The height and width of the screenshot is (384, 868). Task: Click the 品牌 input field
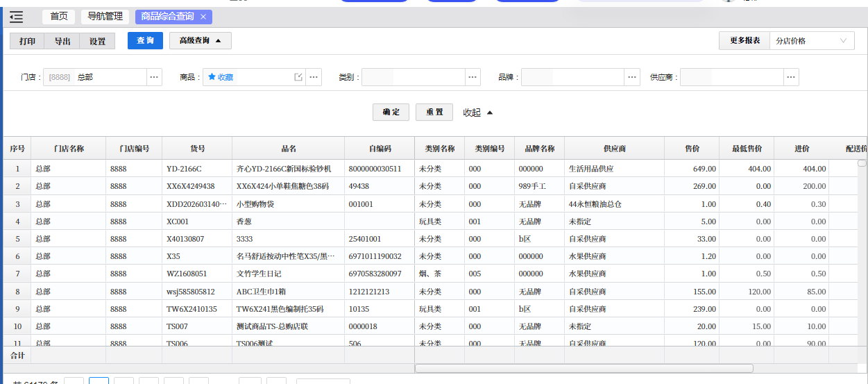[x=573, y=77]
